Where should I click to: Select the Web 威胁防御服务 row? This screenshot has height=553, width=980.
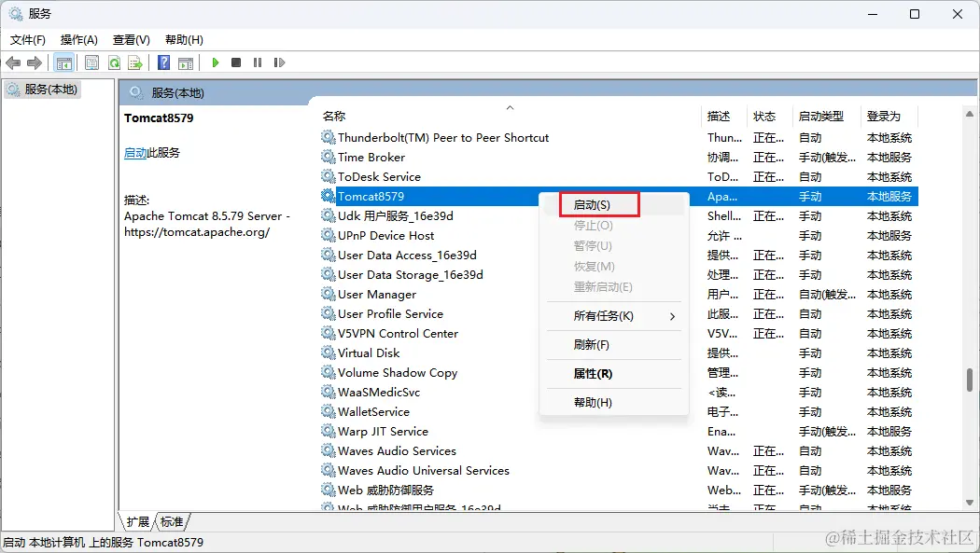[619, 490]
